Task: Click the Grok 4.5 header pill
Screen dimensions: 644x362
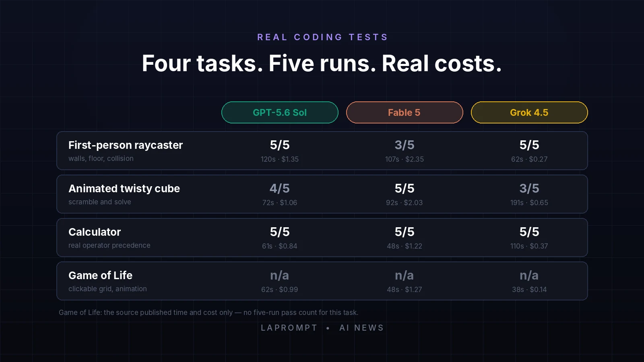Action: [x=529, y=113]
